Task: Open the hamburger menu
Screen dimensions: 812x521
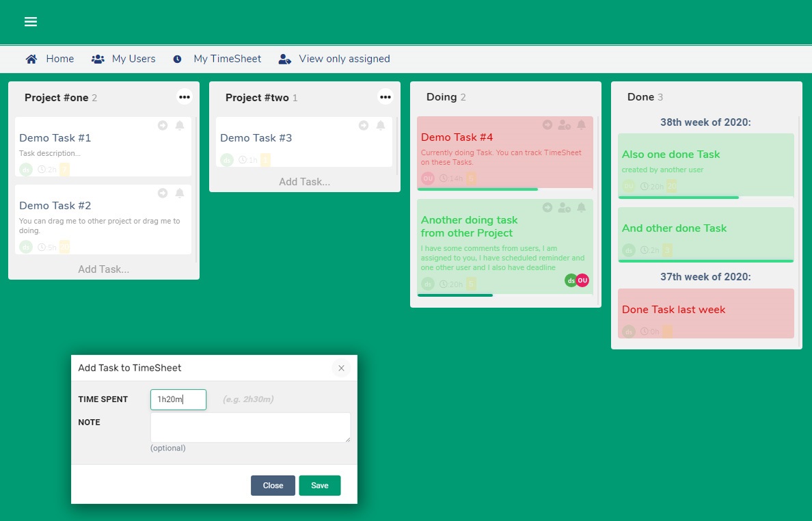Action: pos(31,22)
